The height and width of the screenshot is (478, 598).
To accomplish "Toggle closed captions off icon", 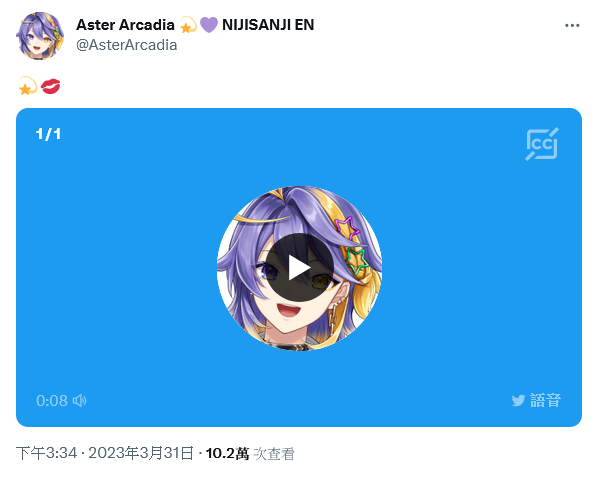I will click(x=542, y=144).
